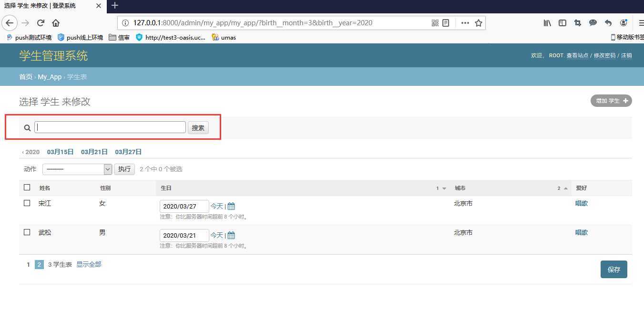Open 唱歌 hobby link for 宋江
The width and height of the screenshot is (644, 313).
point(582,203)
